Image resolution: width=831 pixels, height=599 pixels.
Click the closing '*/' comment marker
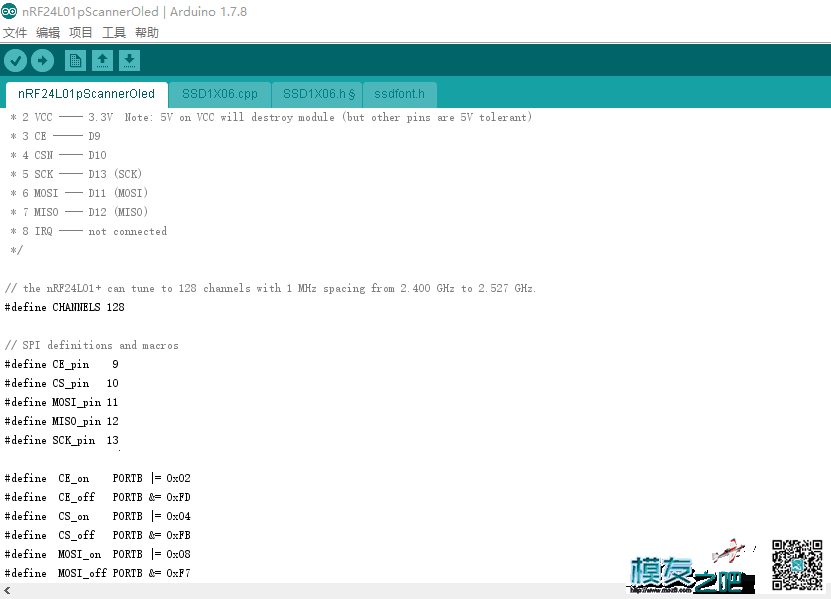(16, 250)
